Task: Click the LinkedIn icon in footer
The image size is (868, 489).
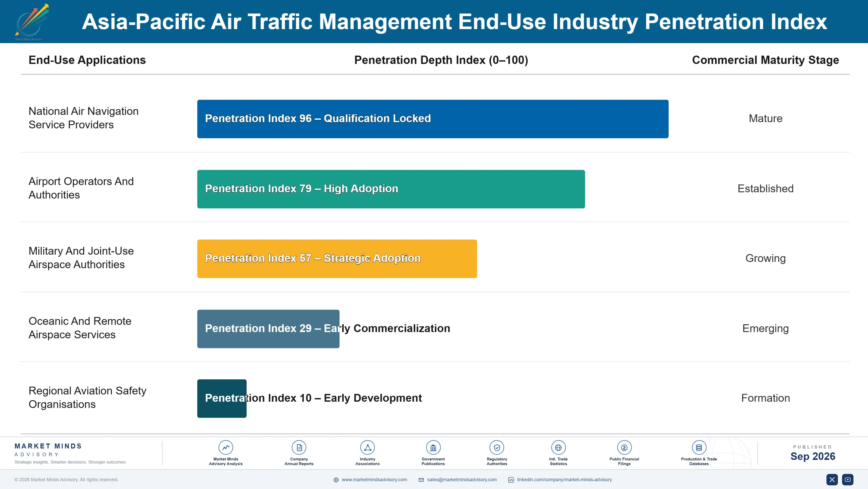Action: click(511, 480)
